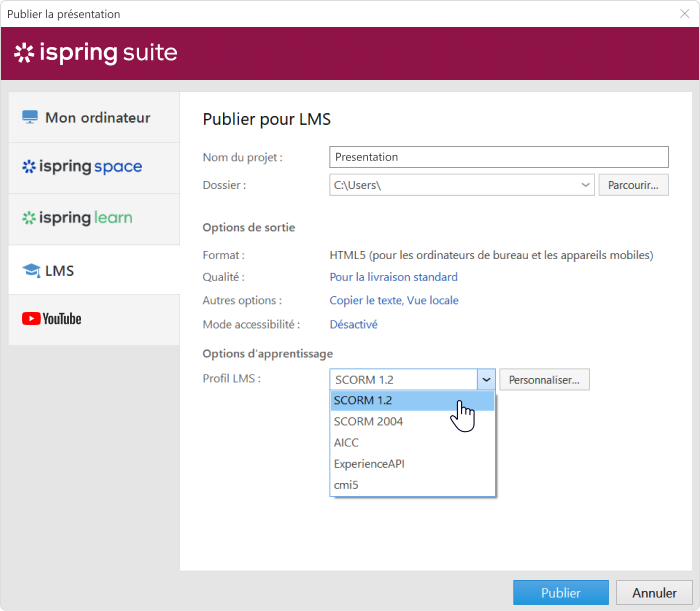
Task: Click the Options de sortie heading
Action: (249, 228)
